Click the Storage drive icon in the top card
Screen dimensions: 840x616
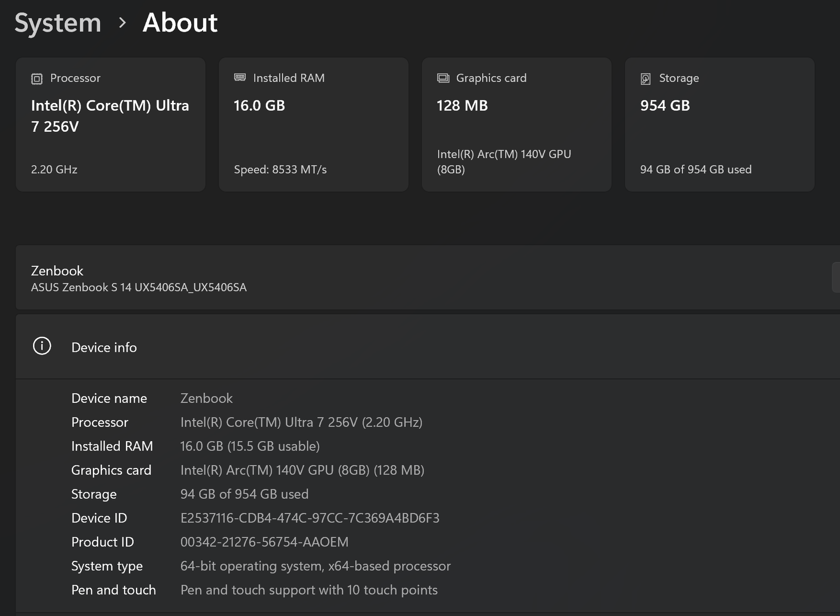coord(646,79)
